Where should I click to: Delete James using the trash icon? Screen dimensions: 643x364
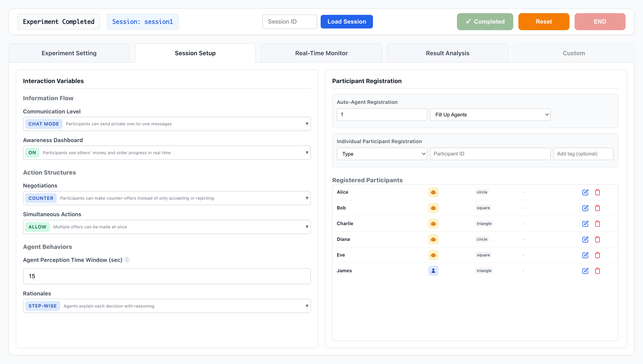597,271
